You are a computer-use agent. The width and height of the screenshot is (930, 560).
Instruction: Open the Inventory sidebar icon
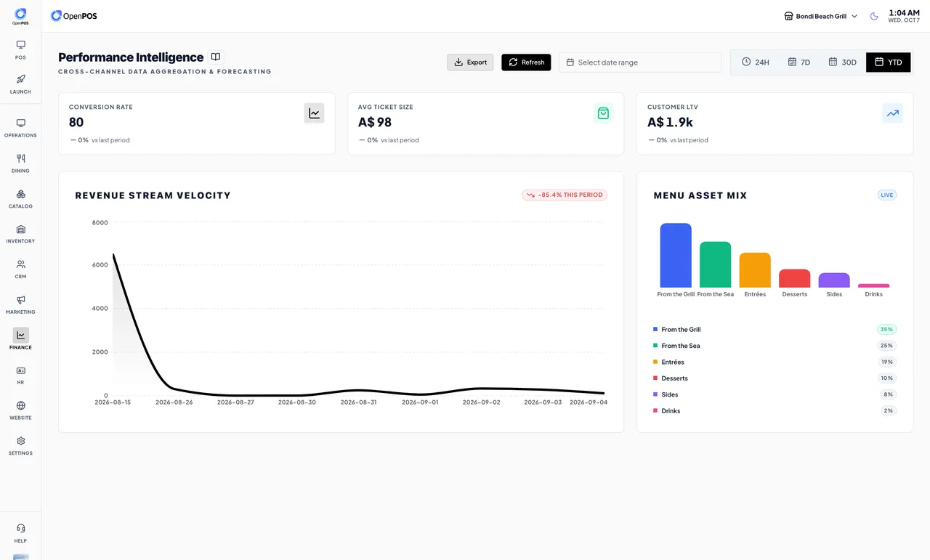pyautogui.click(x=20, y=229)
